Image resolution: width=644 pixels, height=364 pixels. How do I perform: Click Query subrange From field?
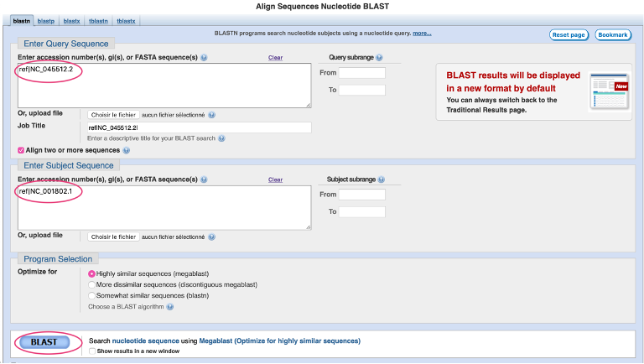tap(362, 73)
